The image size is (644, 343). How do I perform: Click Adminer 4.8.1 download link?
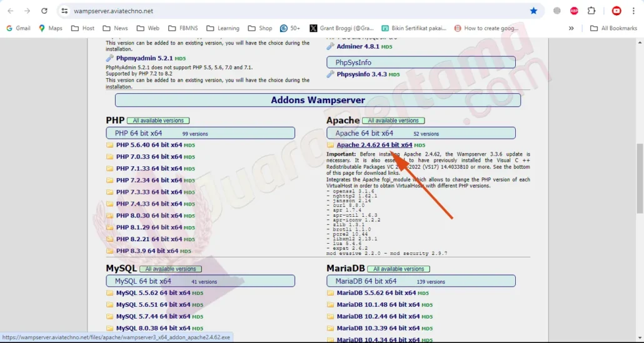point(358,46)
